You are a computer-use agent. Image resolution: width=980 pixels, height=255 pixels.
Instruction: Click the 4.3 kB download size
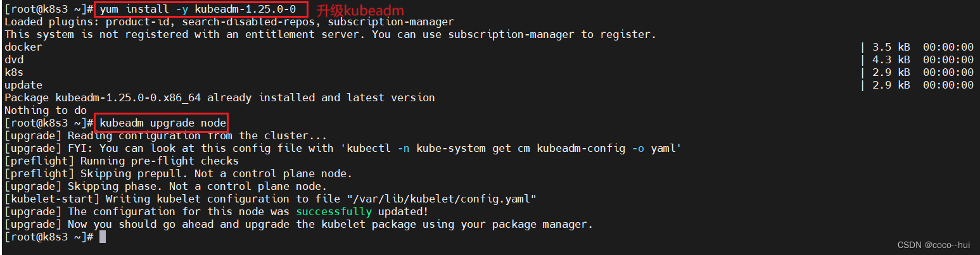pyautogui.click(x=891, y=60)
